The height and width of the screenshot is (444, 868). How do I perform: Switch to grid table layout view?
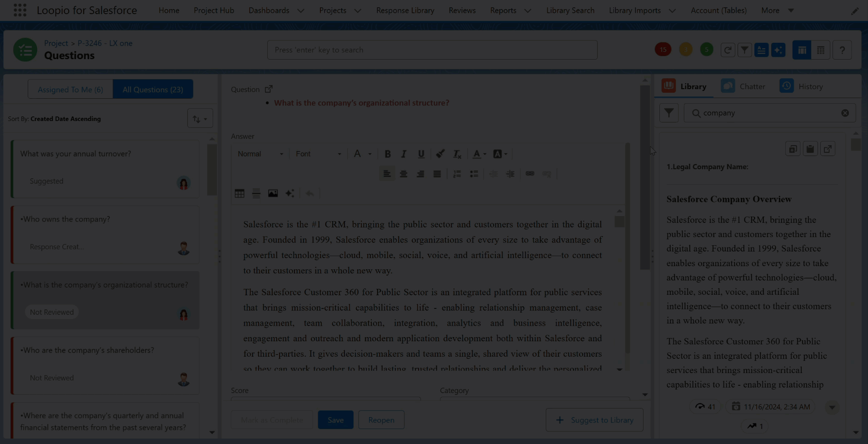click(x=821, y=50)
